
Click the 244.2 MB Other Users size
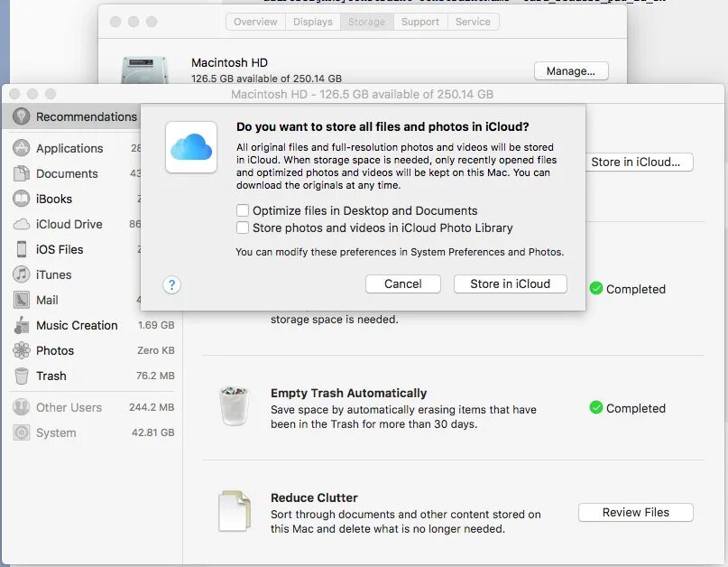click(152, 407)
